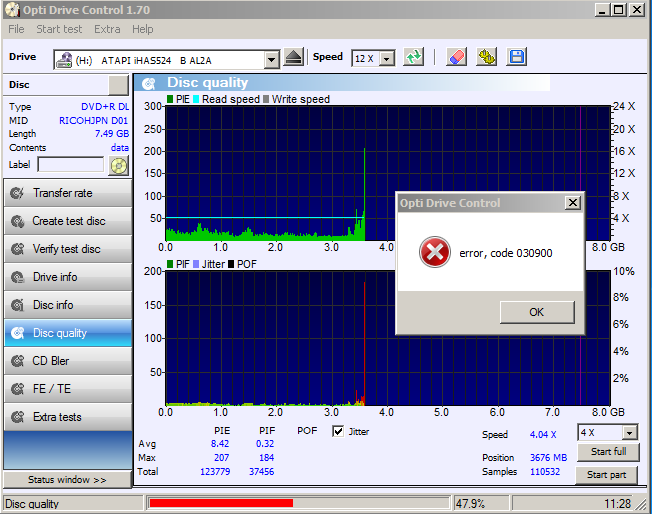Click the Opti Drive Control title bar icon
The image size is (652, 514).
12,10
